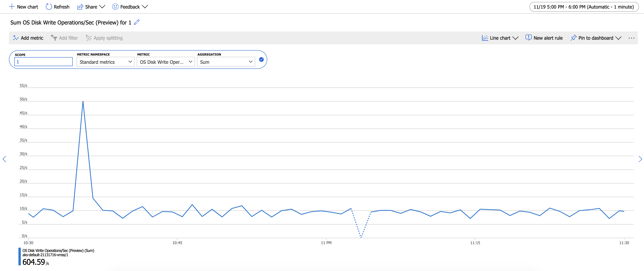Open the time range picker button
644x271 pixels.
[x=583, y=7]
